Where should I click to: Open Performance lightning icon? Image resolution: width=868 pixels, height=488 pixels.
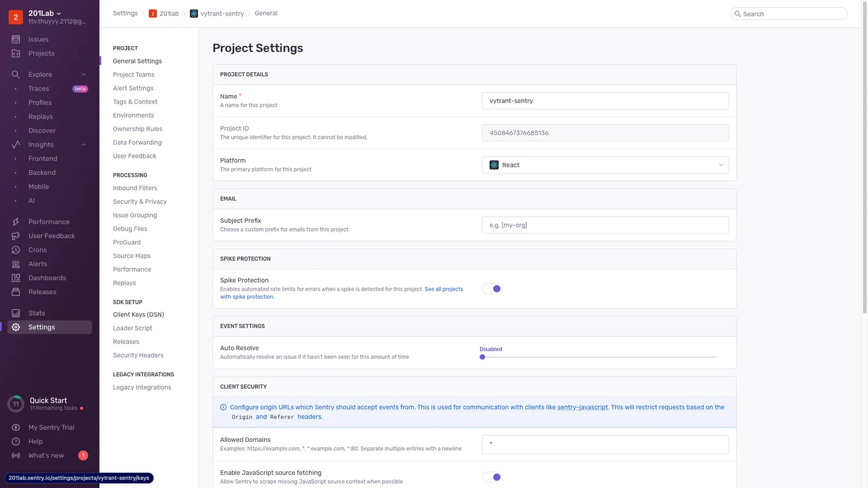[x=16, y=222]
